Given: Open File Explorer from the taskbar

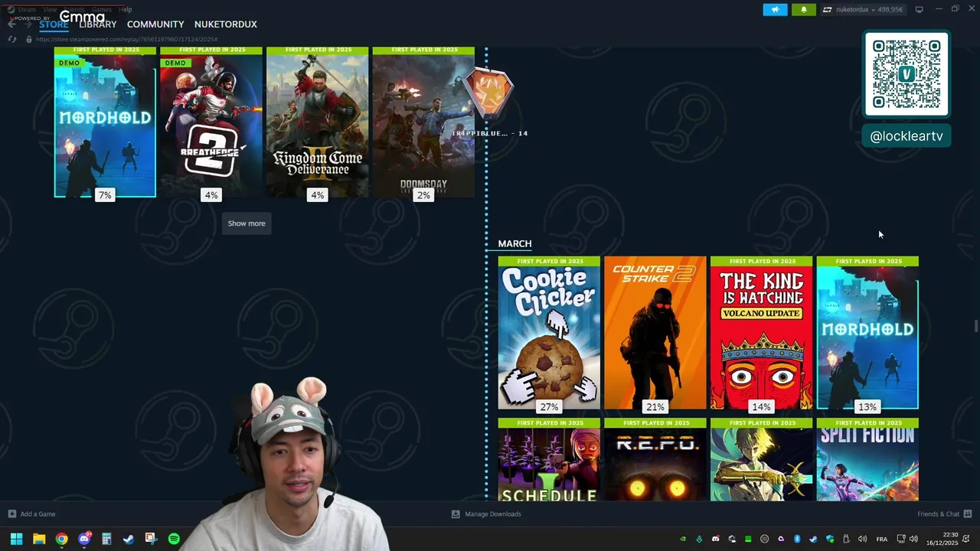Looking at the screenshot, I should tap(39, 539).
